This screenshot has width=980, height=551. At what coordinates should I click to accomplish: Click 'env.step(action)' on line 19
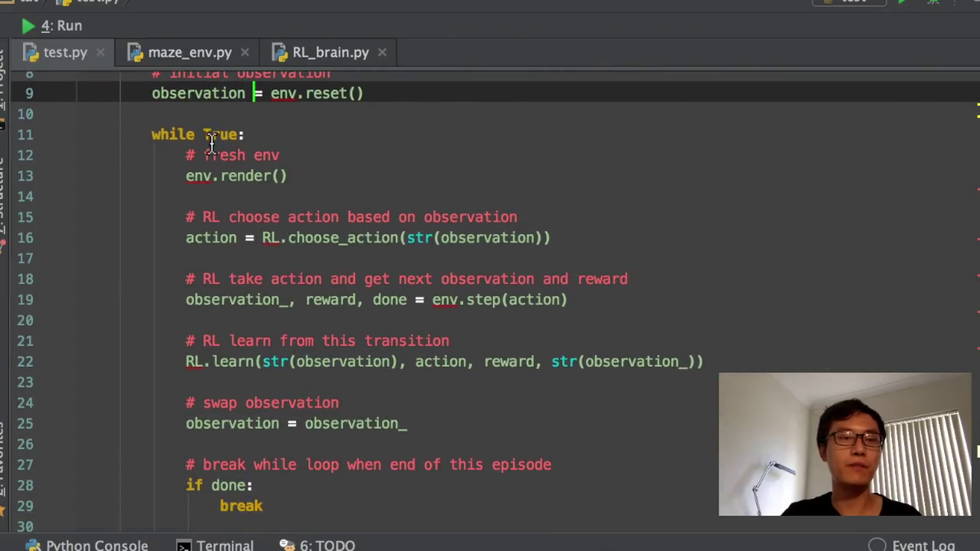[499, 300]
